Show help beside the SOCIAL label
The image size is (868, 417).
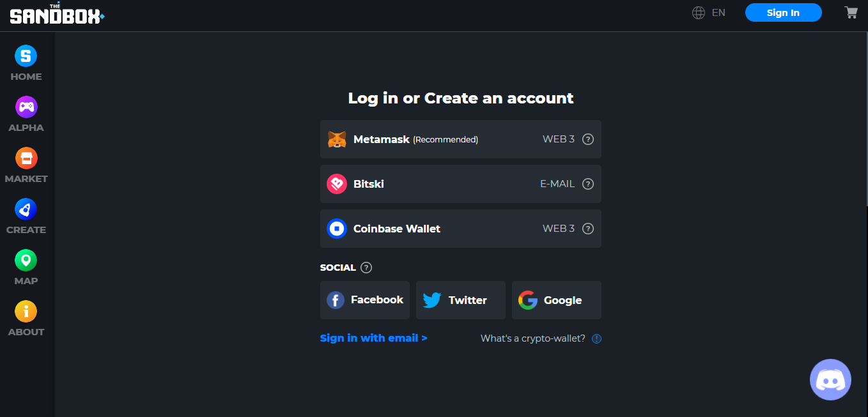click(x=366, y=268)
